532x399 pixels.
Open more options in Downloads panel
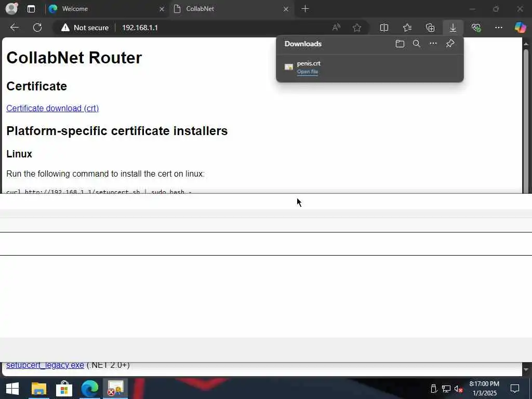click(433, 44)
